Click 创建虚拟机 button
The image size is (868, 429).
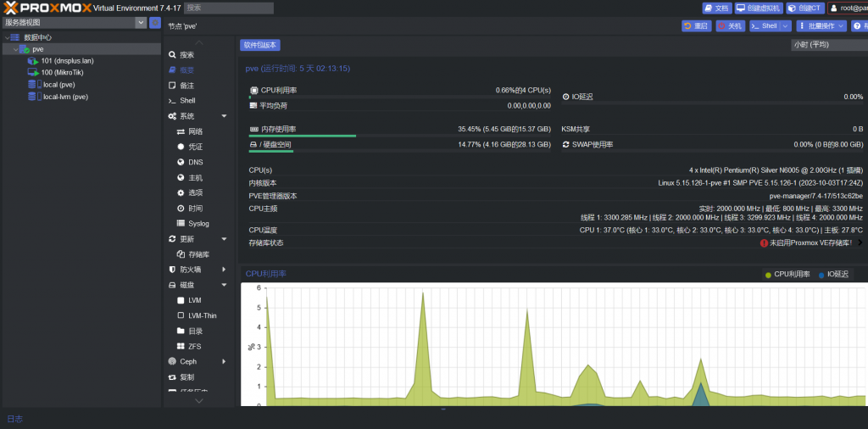tap(759, 8)
